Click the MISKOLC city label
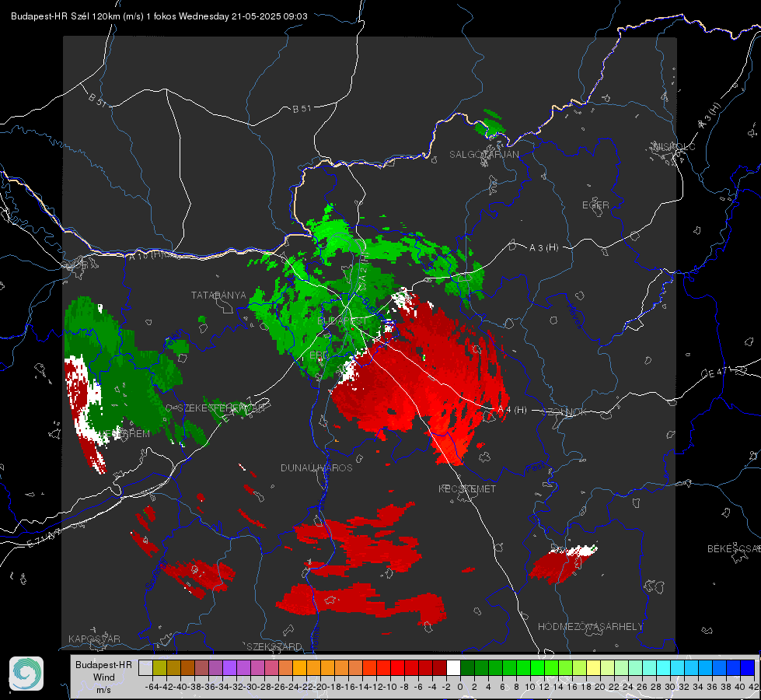This screenshot has width=761, height=700. tap(674, 146)
